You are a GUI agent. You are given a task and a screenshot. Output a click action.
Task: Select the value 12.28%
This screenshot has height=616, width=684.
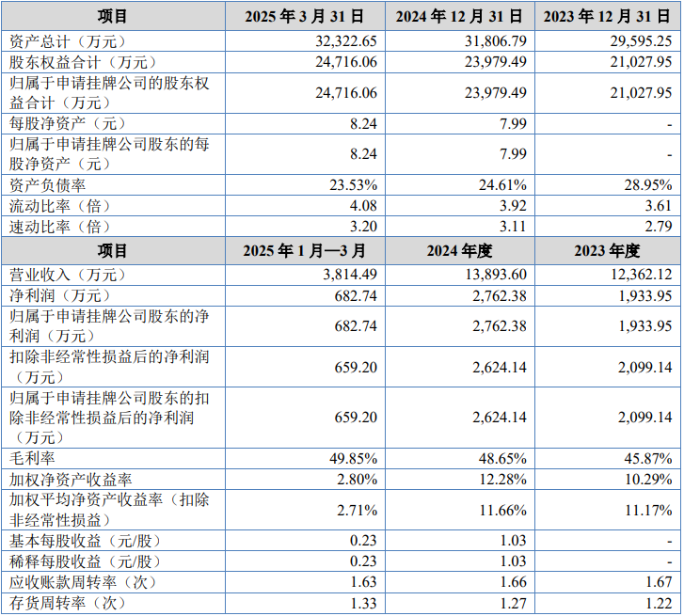coord(503,480)
